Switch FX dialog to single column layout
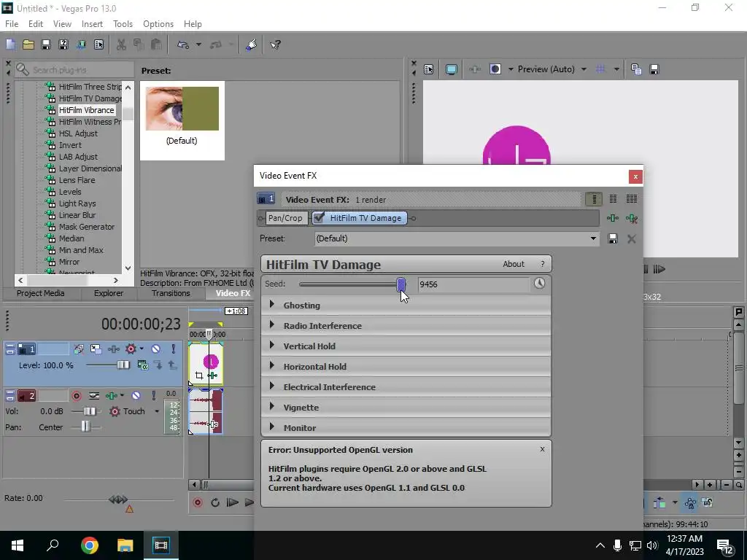The image size is (747, 560). coord(594,199)
